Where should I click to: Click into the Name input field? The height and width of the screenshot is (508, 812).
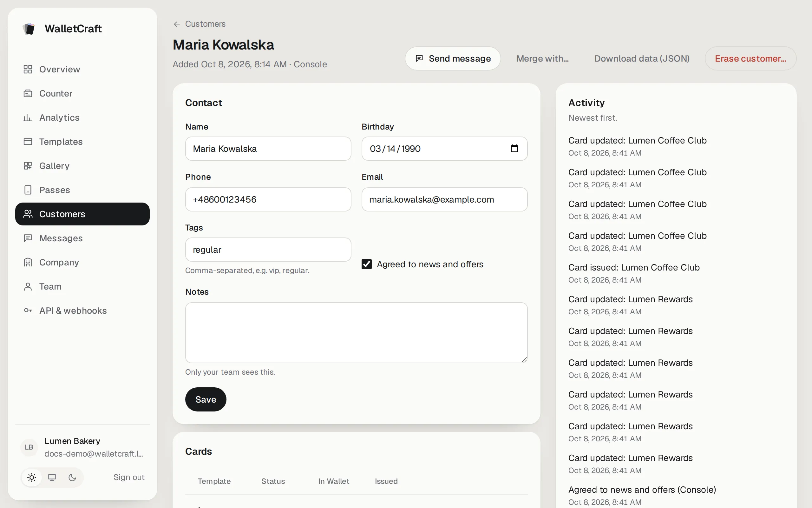point(268,149)
